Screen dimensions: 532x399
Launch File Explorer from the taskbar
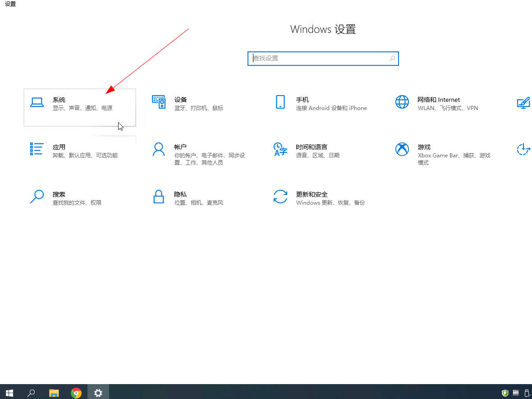pyautogui.click(x=54, y=392)
